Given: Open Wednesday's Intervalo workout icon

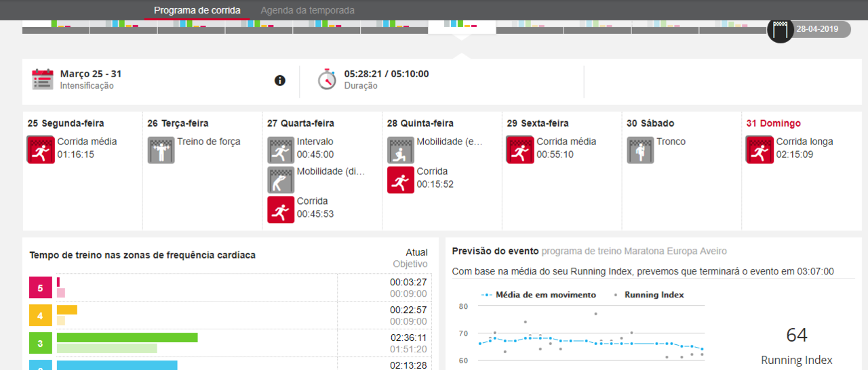Looking at the screenshot, I should [281, 150].
